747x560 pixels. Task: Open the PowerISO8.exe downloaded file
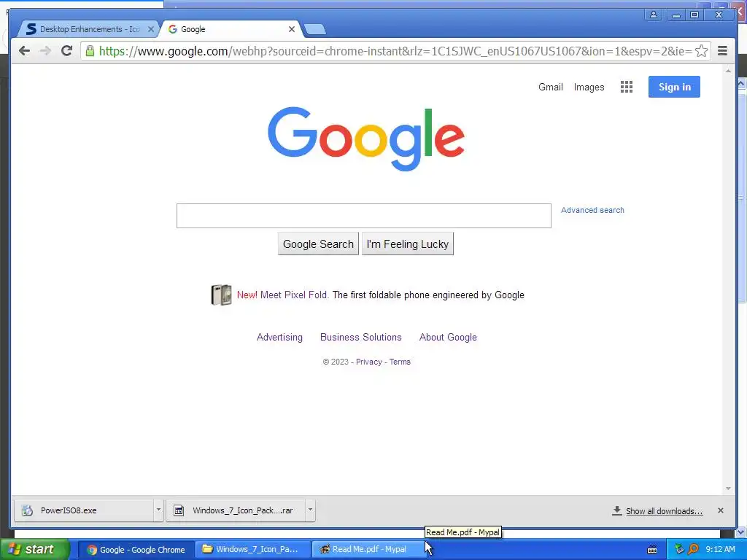click(x=85, y=510)
